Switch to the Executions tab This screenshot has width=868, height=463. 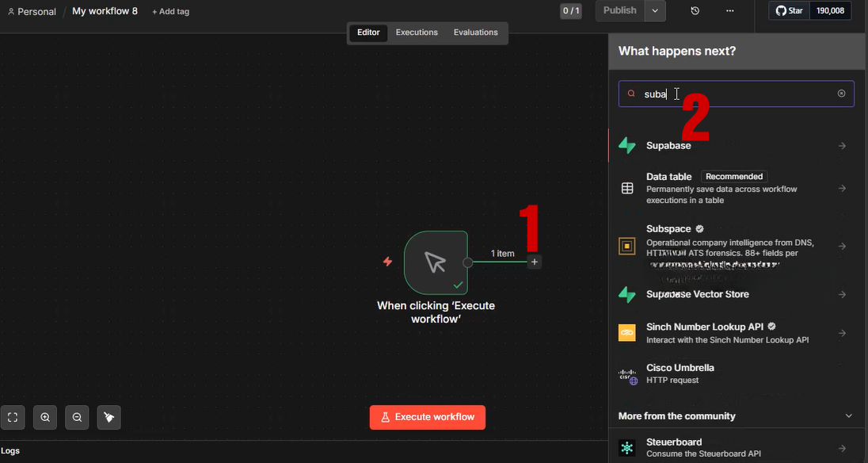coord(417,33)
